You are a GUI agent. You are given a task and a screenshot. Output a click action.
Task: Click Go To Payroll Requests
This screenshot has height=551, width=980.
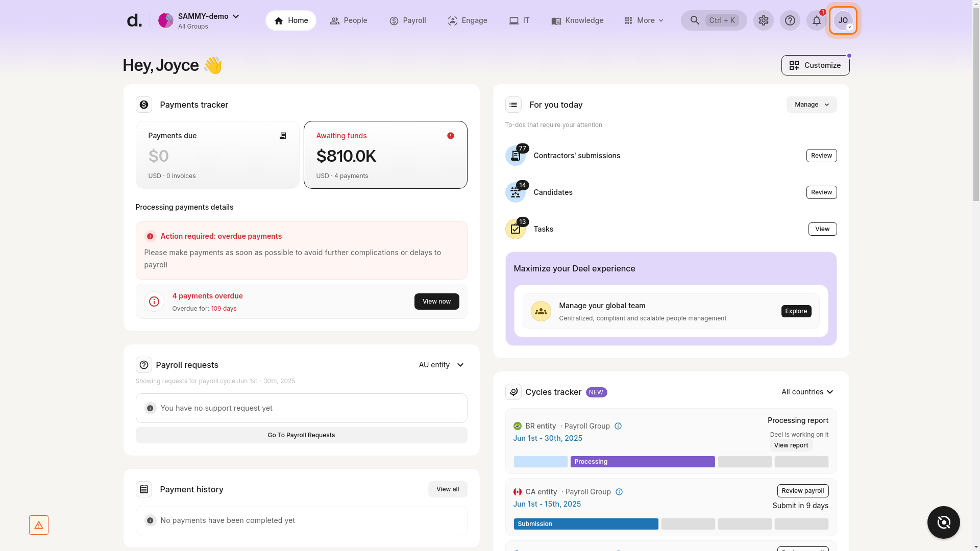pyautogui.click(x=301, y=435)
